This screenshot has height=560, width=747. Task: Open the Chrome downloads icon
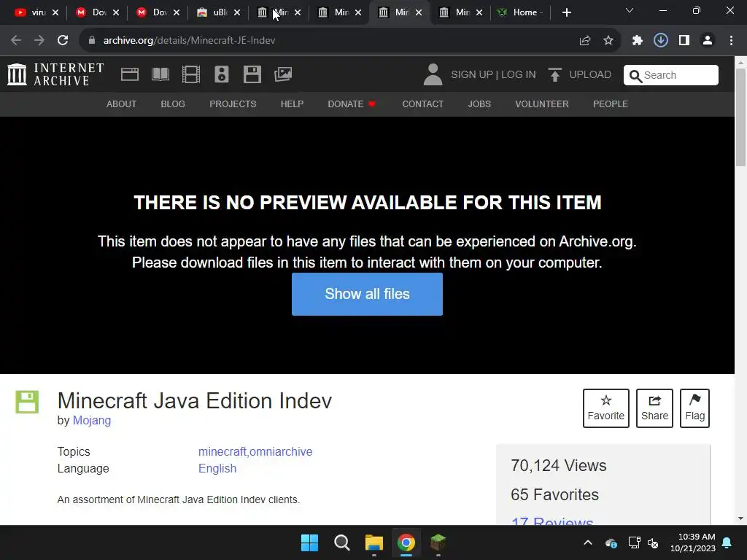pos(661,41)
